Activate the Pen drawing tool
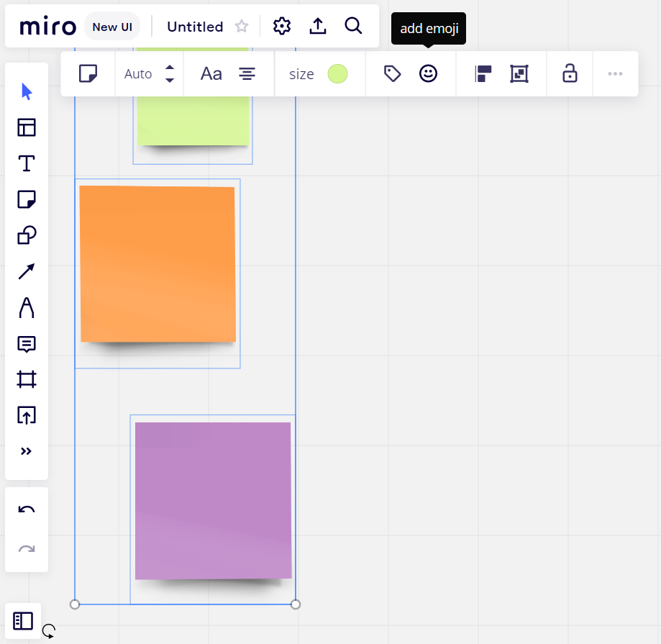This screenshot has width=661, height=644. pos(27,308)
